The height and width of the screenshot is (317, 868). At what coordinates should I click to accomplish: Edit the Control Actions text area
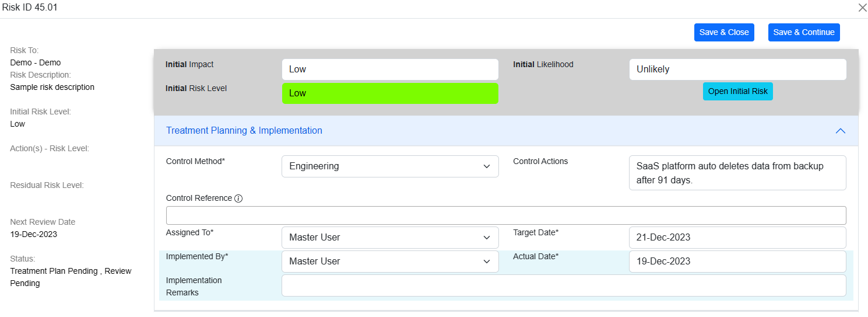click(737, 173)
